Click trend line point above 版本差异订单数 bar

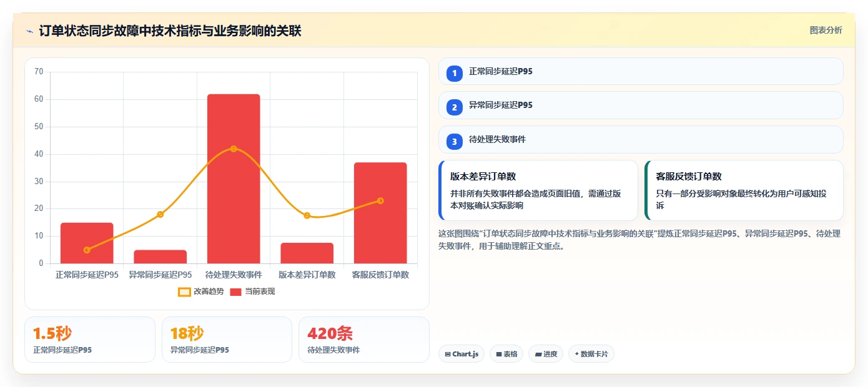[307, 215]
